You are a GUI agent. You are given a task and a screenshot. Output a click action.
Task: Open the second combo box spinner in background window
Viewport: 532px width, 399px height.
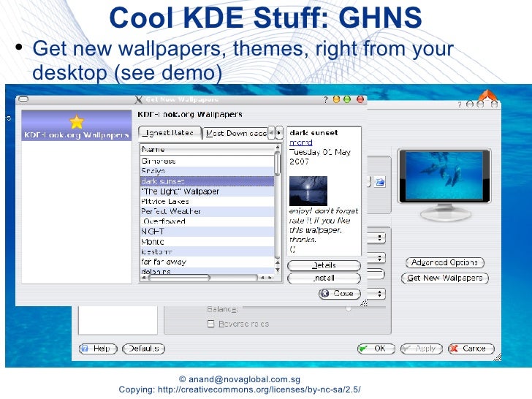[x=380, y=258]
